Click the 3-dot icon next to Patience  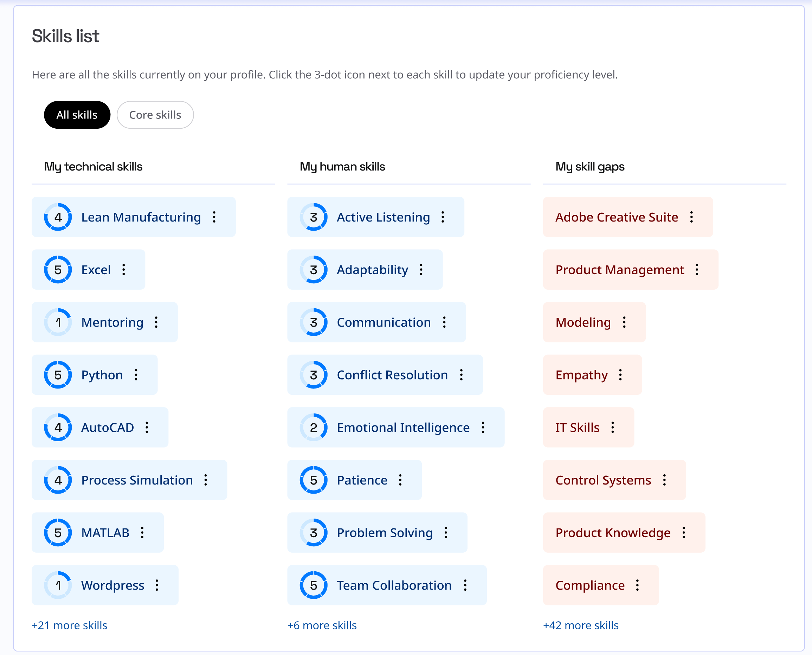(400, 480)
